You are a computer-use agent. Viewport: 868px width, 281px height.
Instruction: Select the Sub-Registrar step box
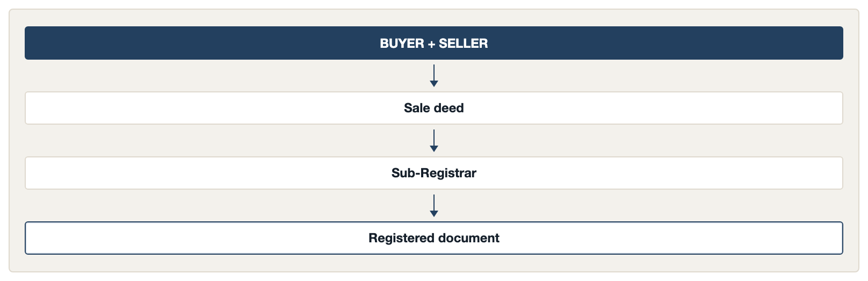434,173
